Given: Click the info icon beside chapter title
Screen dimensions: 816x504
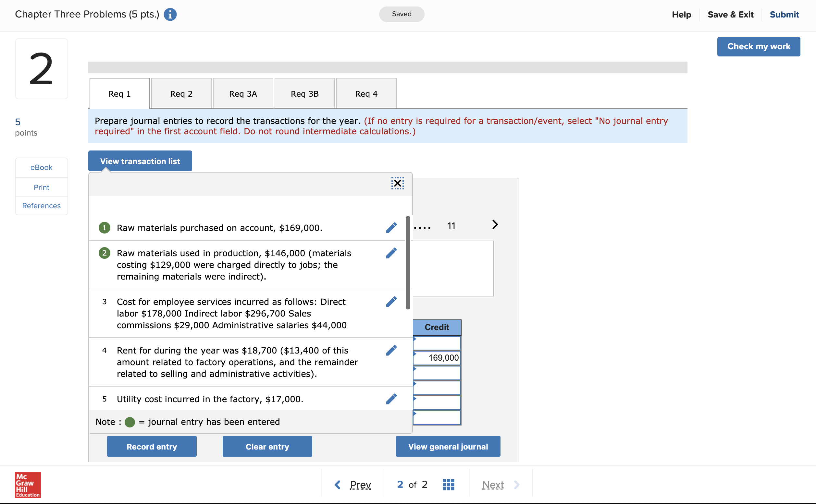Looking at the screenshot, I should coord(170,15).
